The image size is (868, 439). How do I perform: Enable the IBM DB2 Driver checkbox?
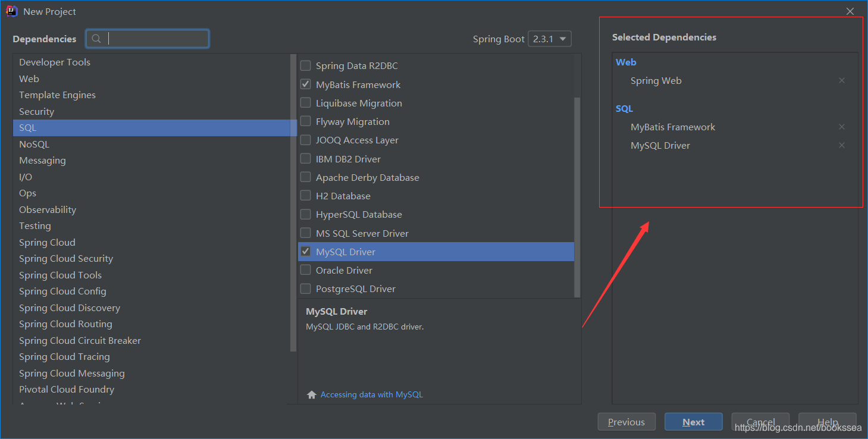pyautogui.click(x=305, y=158)
